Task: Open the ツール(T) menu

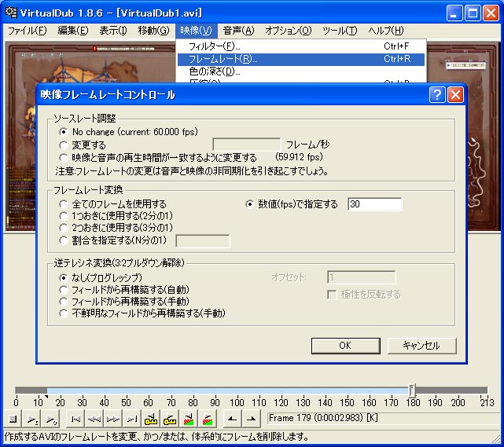Action: [340, 31]
